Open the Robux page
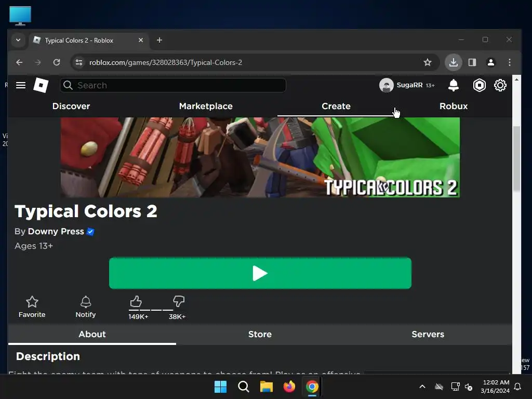Image resolution: width=532 pixels, height=399 pixels. [453, 106]
